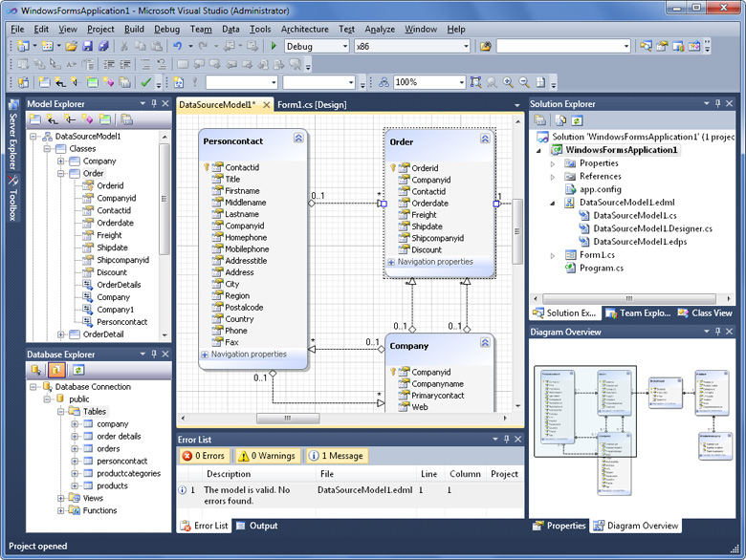
Task: Expand Properties node in Solution Explorer
Action: click(553, 163)
